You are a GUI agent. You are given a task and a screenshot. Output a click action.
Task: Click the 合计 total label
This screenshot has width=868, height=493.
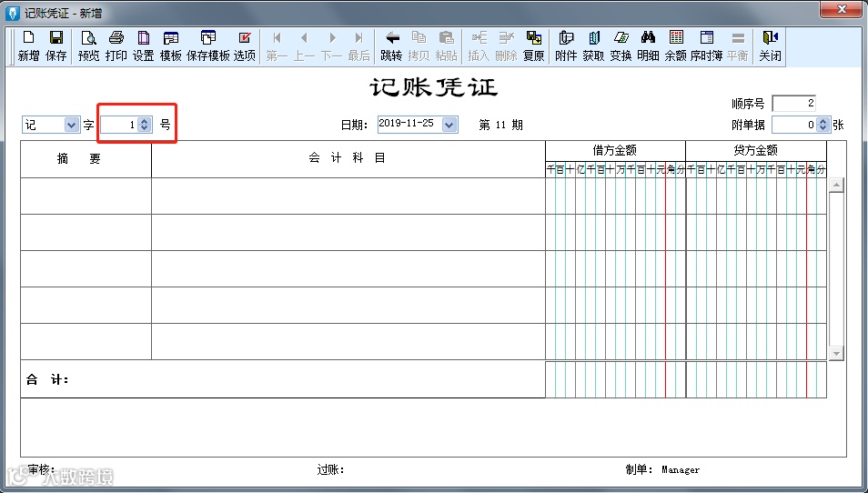pos(47,379)
